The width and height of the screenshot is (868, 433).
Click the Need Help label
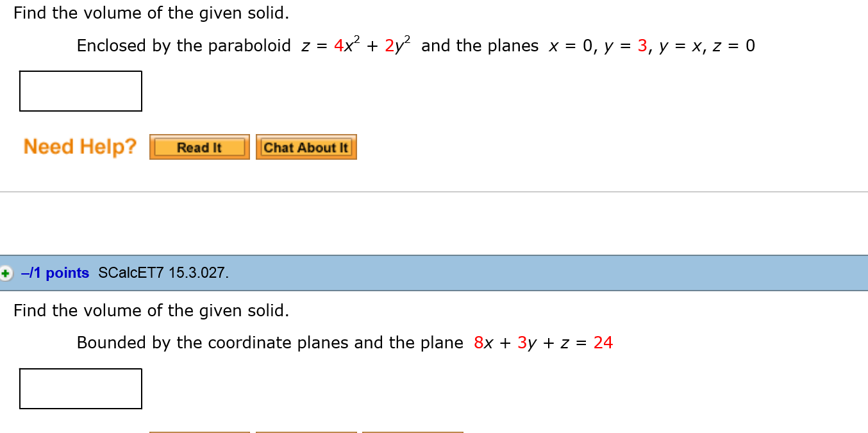coord(79,146)
